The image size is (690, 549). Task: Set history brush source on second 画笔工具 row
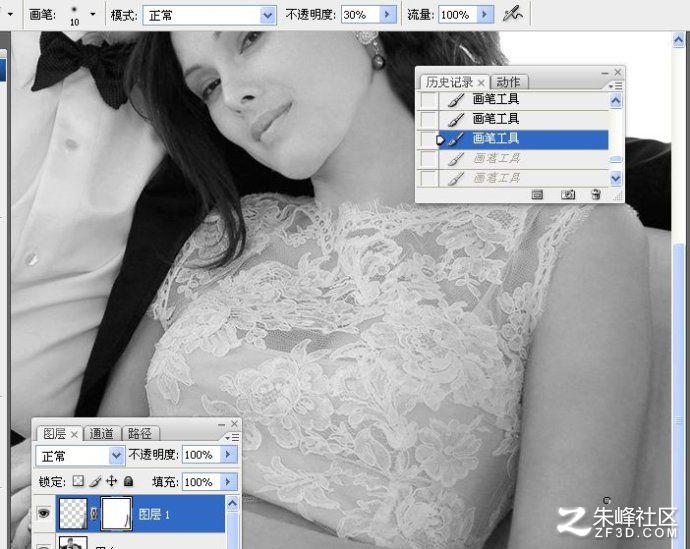point(428,119)
